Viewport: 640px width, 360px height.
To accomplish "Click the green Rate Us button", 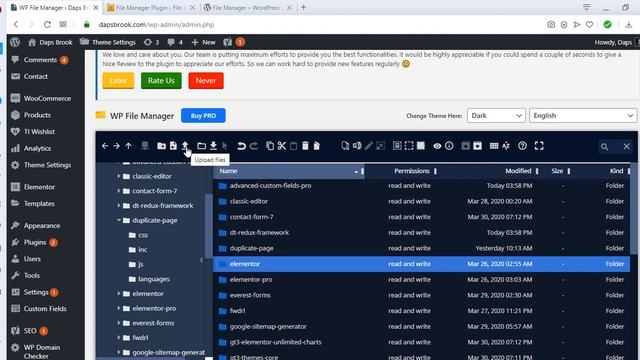I will (x=161, y=80).
